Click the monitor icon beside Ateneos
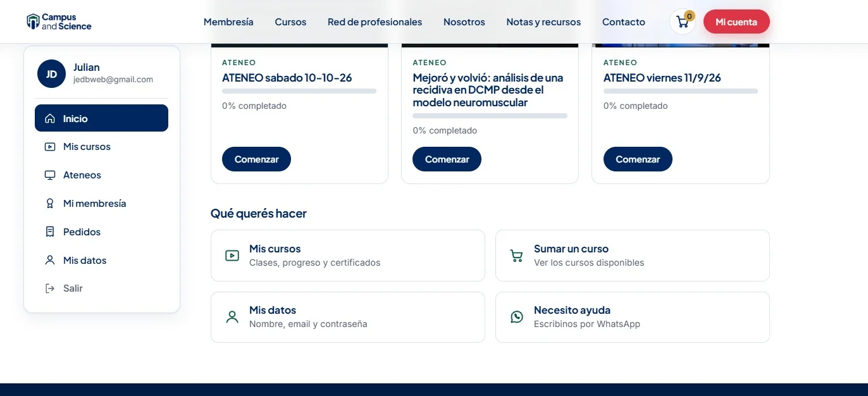 [x=50, y=175]
